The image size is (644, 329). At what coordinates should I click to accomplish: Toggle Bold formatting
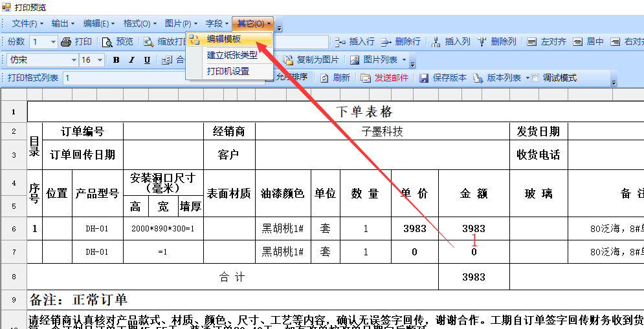click(117, 60)
